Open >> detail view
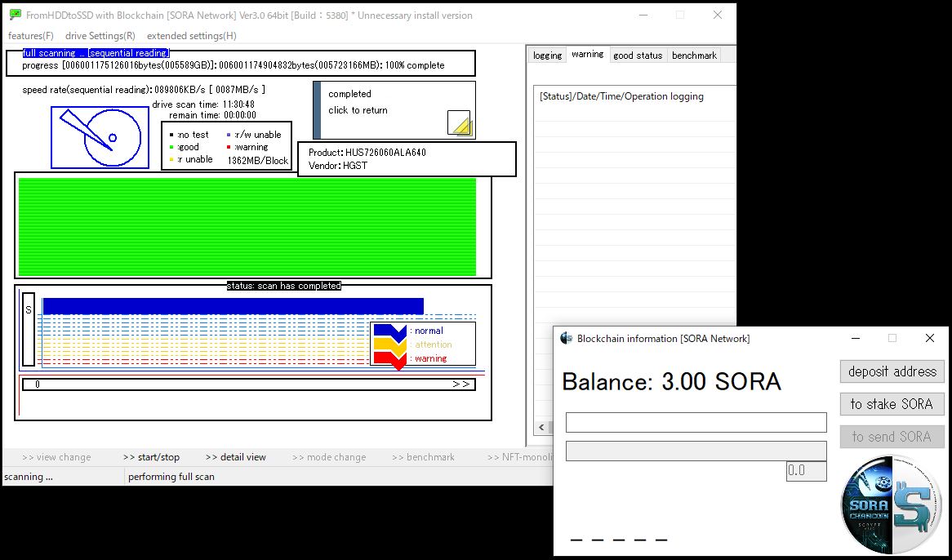The image size is (952, 560). (x=236, y=457)
